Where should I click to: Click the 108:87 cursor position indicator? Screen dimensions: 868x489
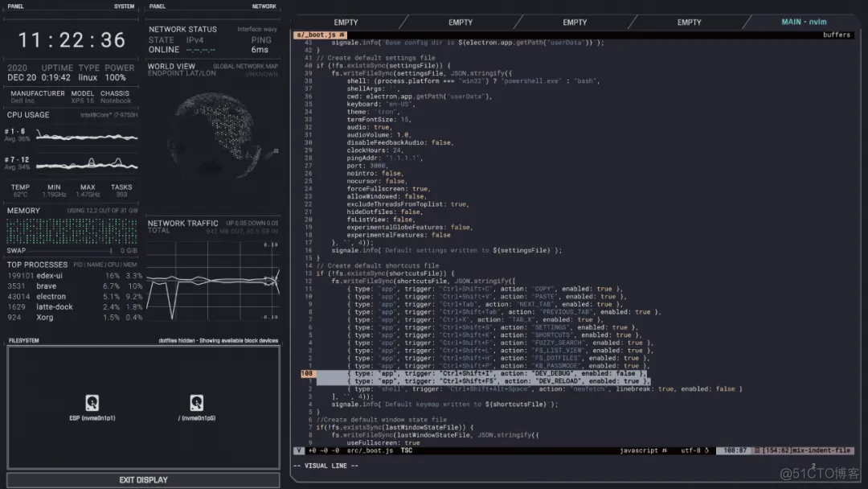(735, 450)
